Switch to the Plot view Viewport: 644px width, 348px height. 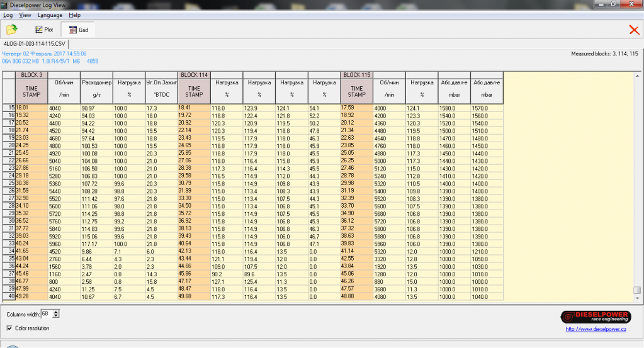[44, 30]
